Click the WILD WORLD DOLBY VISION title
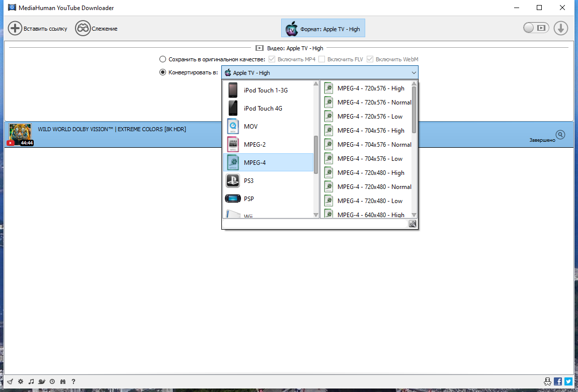578x392 pixels. [x=112, y=129]
